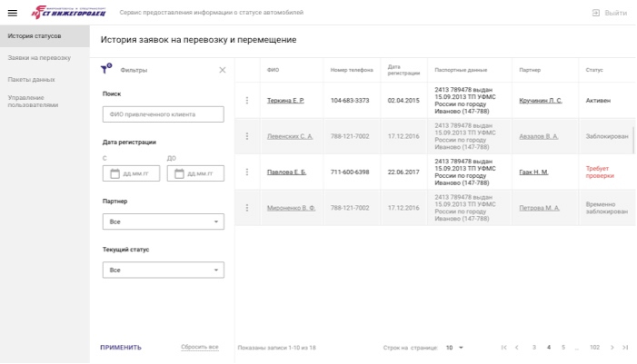Expand the Партнер dropdown

(164, 221)
